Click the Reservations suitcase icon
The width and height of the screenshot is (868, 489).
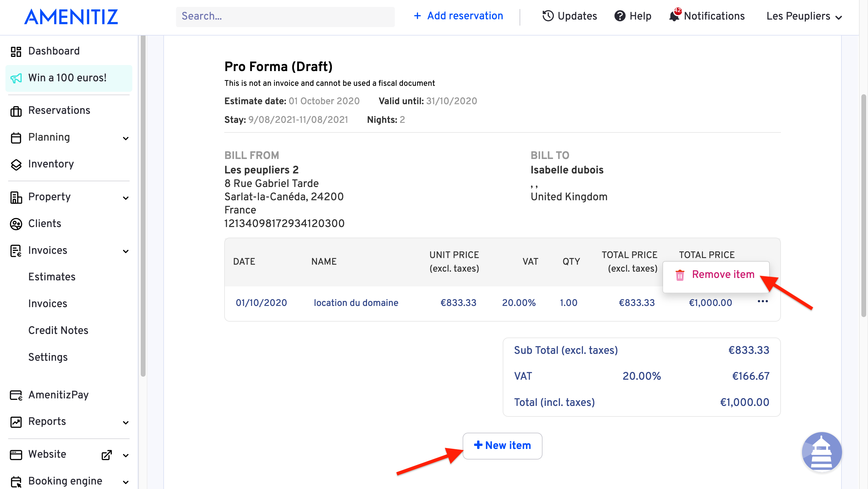pyautogui.click(x=16, y=111)
